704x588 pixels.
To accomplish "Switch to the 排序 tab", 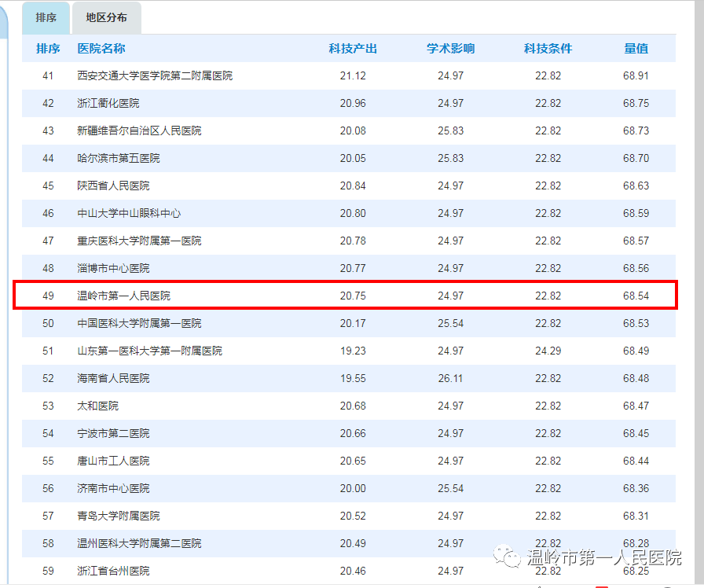I will (46, 18).
